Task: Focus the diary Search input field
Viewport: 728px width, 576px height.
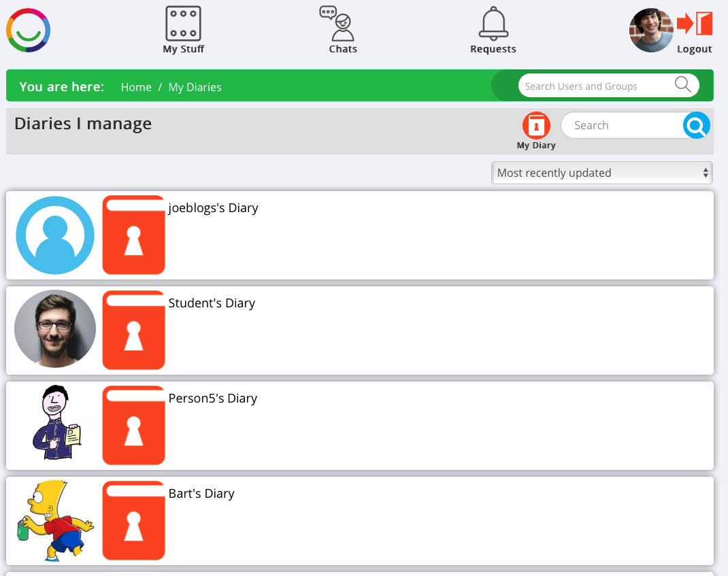Action: [x=622, y=125]
